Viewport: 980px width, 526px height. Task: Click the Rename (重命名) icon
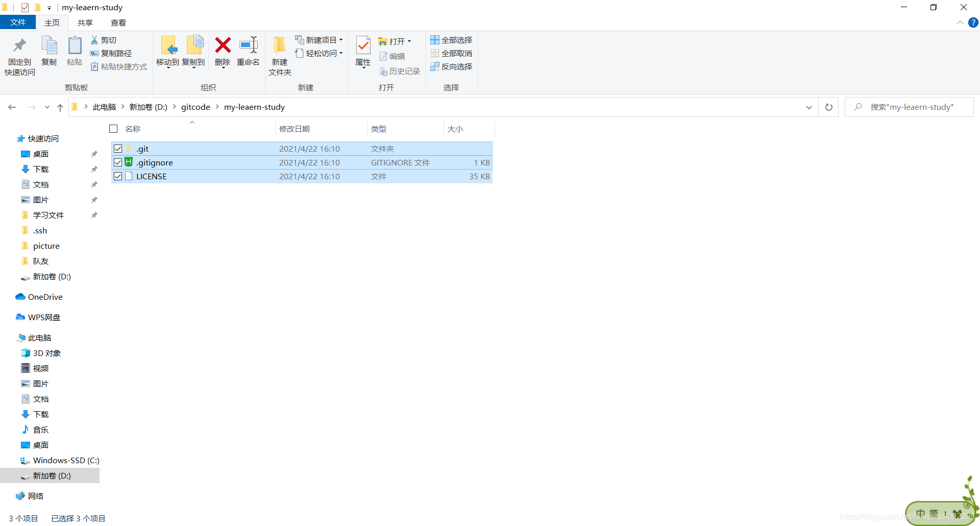249,45
